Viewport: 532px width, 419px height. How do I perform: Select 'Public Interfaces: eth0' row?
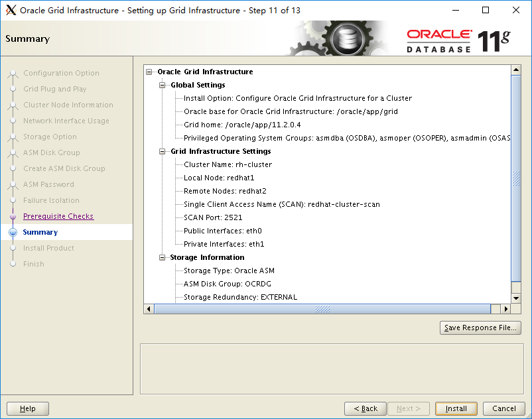pos(223,231)
